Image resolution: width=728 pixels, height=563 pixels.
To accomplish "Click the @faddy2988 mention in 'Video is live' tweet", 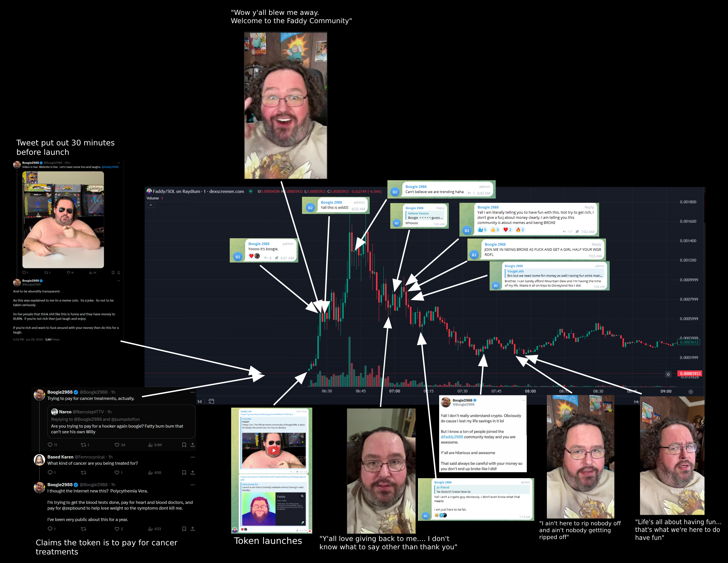I will point(110,167).
